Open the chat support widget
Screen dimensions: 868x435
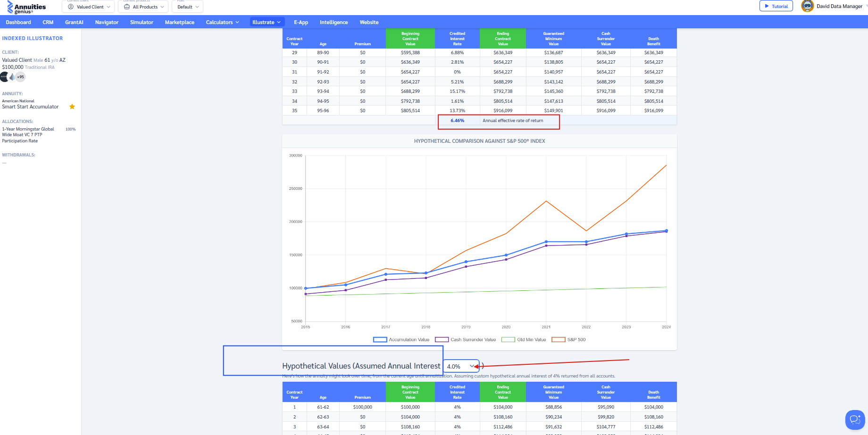855,419
